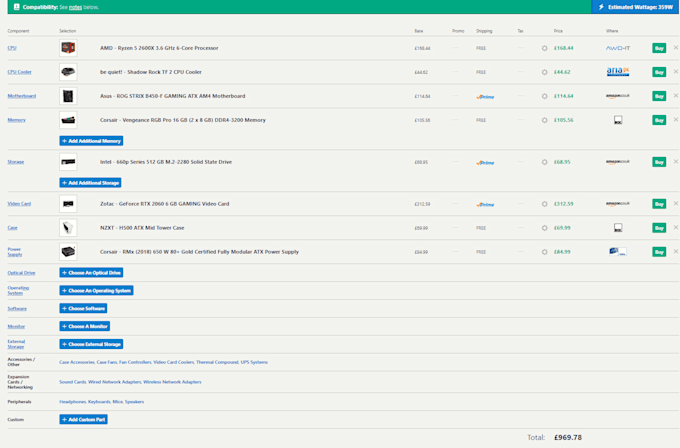Click the Shadow Rock TF 2 cooler thumbnail

68,72
